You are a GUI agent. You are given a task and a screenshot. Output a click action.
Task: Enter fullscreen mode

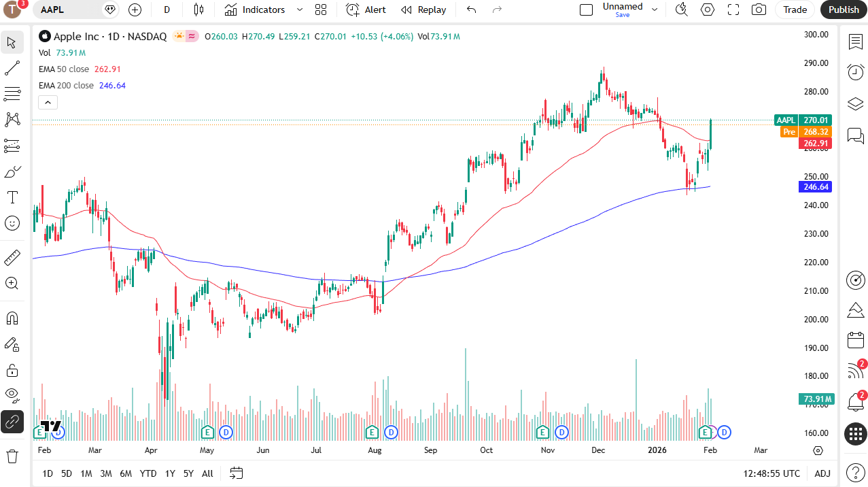point(733,10)
